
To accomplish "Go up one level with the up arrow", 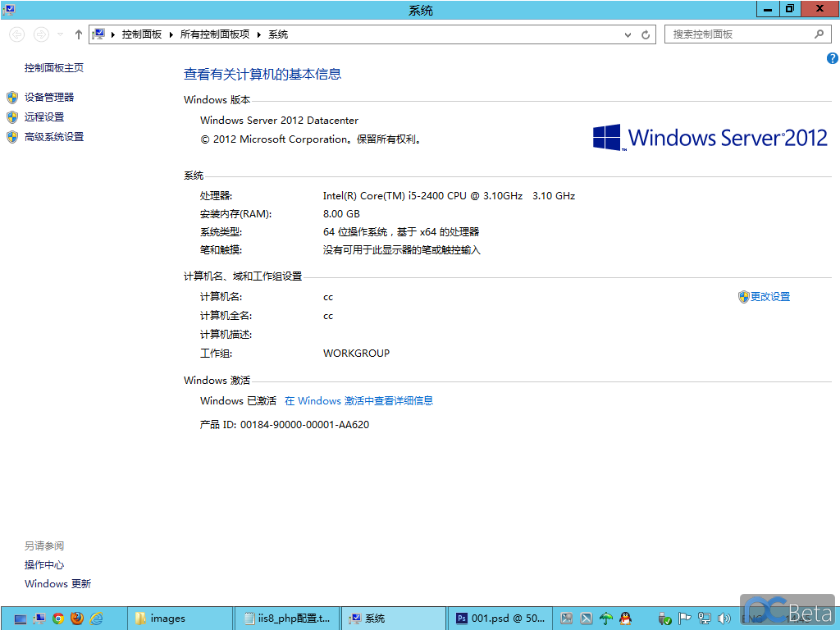I will click(79, 34).
